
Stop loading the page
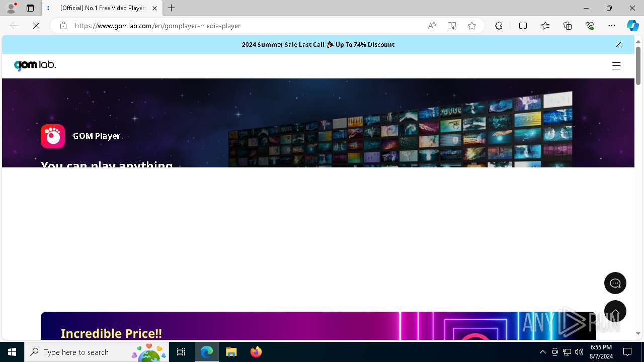[x=36, y=26]
